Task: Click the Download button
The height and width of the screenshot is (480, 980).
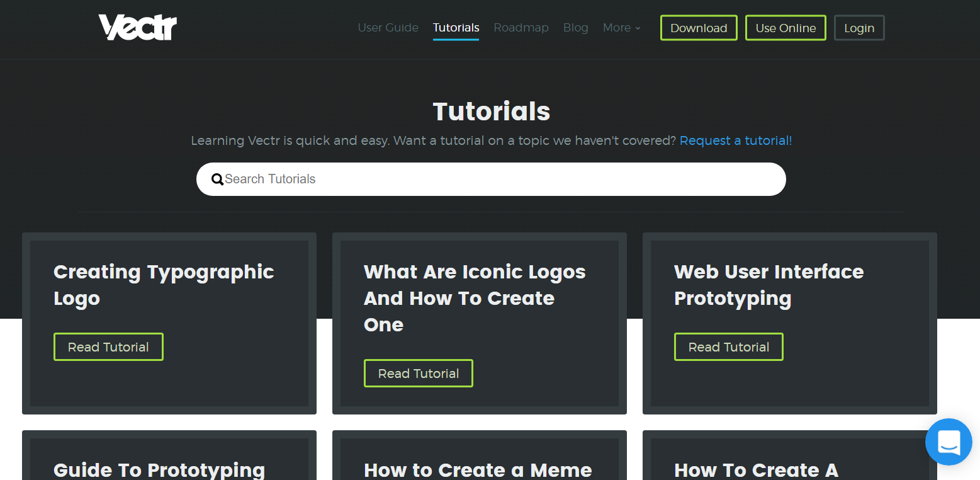Action: [x=699, y=28]
